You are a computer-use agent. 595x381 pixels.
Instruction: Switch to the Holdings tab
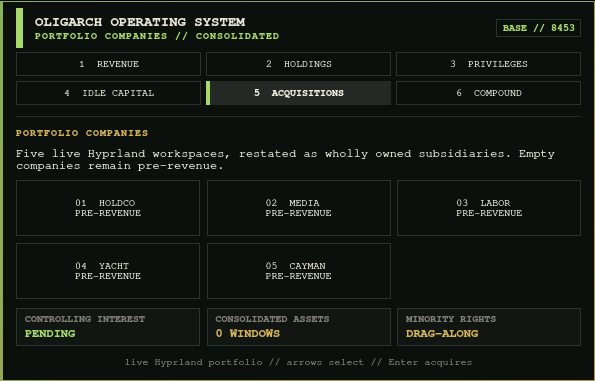[298, 64]
